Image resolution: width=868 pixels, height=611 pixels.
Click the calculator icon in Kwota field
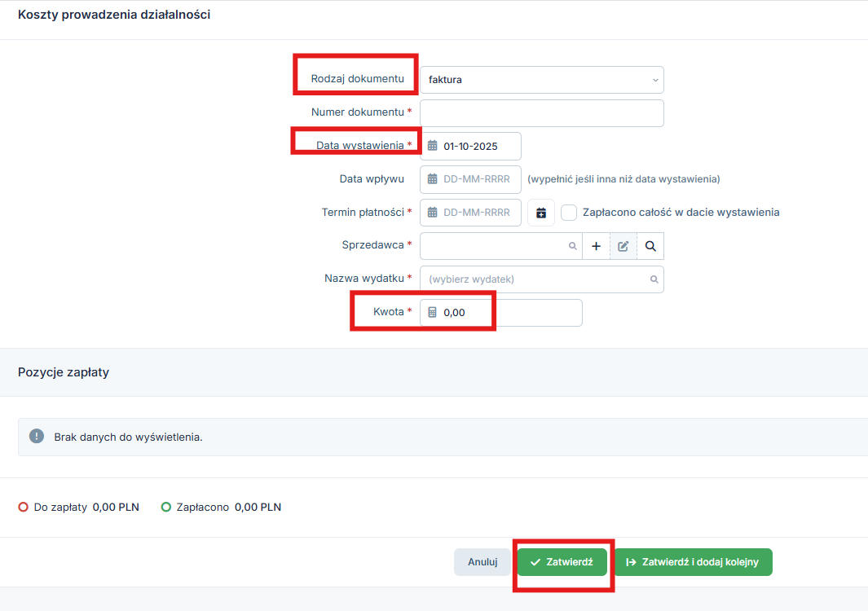[x=433, y=312]
